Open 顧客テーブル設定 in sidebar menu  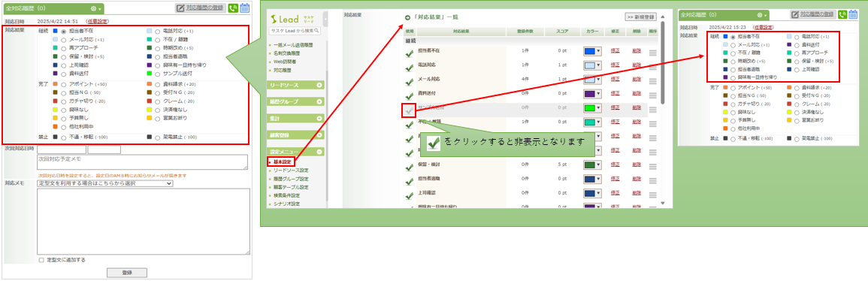(291, 187)
